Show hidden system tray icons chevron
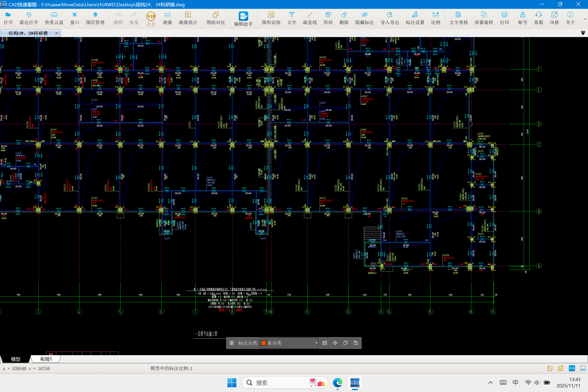The width and height of the screenshot is (588, 392). [490, 383]
